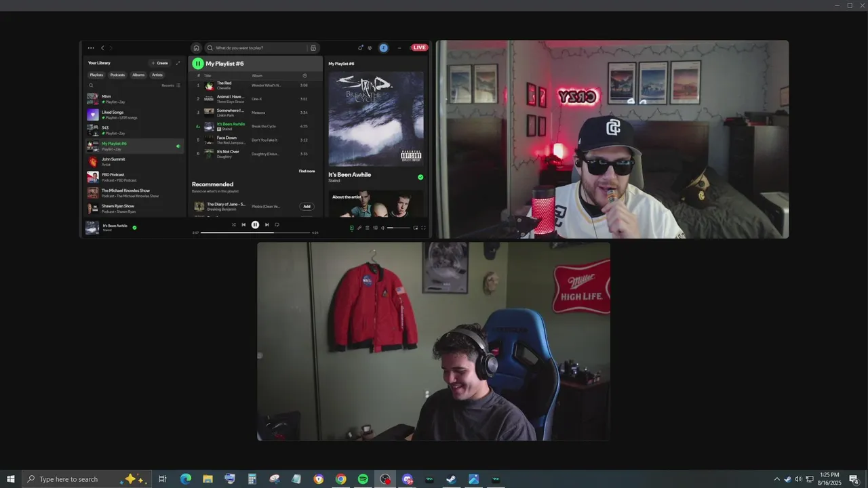Select My Playlist #6 in library
The height and width of the screenshot is (488, 868).
coord(135,146)
